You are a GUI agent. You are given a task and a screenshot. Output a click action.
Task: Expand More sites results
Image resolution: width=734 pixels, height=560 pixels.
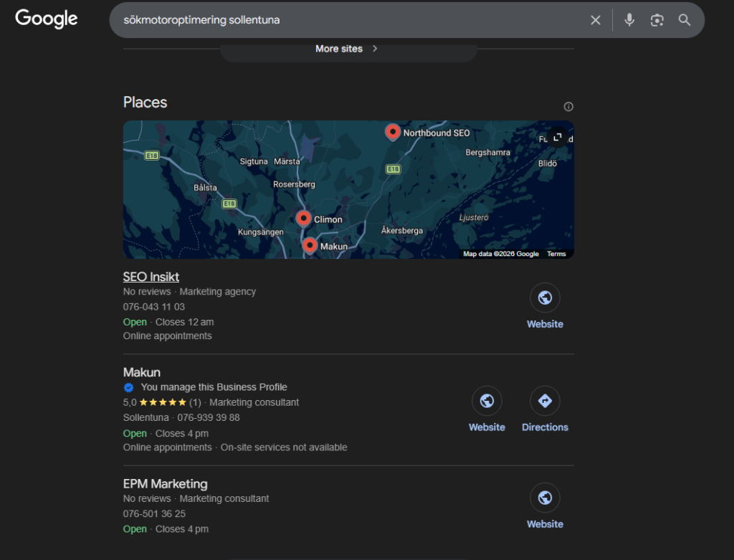pos(348,49)
